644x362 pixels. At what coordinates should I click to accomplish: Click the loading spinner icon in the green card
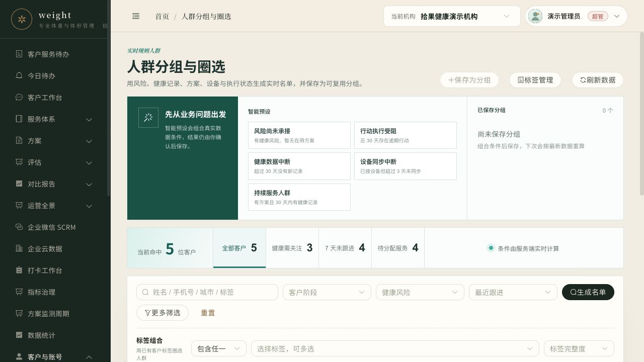(x=148, y=118)
